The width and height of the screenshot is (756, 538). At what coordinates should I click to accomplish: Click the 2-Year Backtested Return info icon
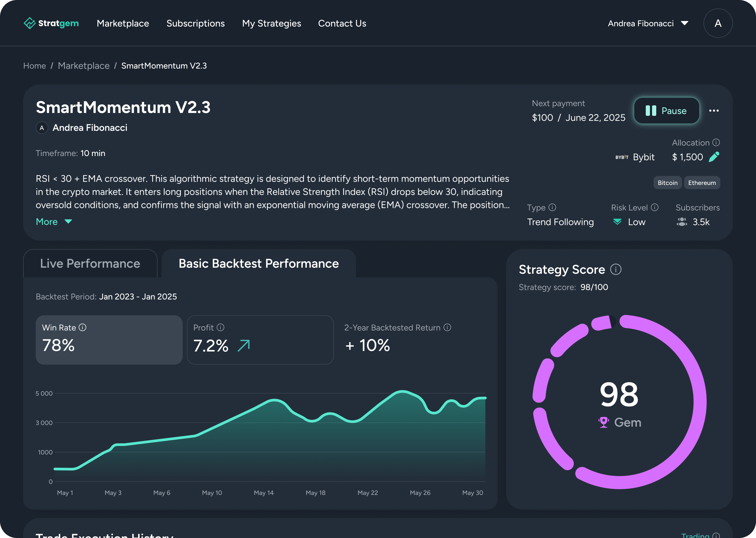[x=447, y=327]
